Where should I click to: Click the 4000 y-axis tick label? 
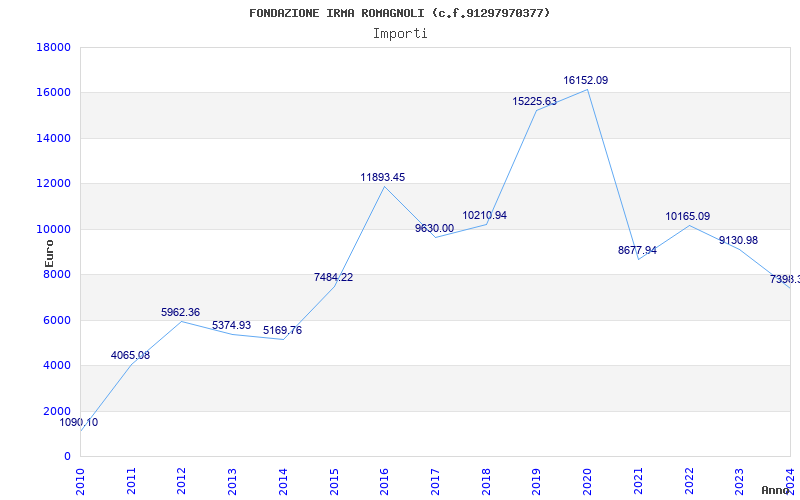[x=56, y=366]
